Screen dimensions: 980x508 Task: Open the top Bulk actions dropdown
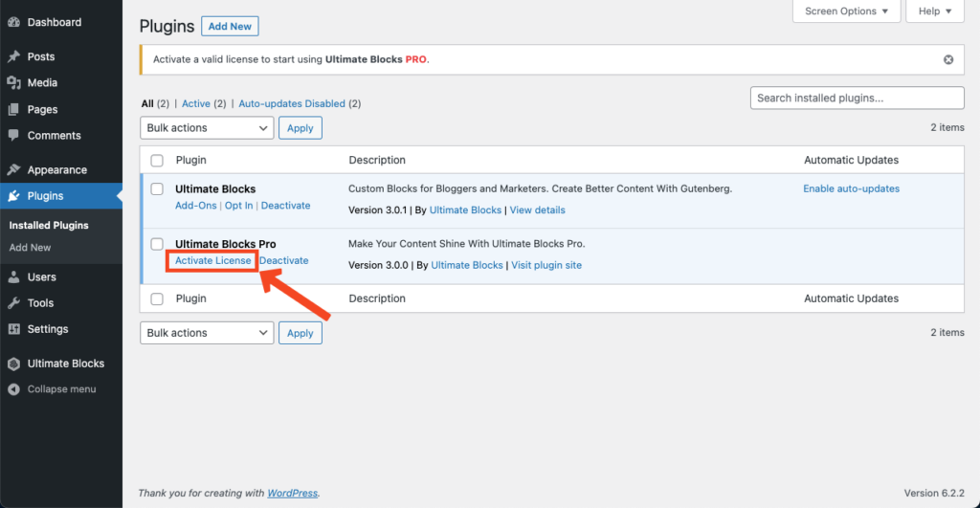pyautogui.click(x=207, y=127)
